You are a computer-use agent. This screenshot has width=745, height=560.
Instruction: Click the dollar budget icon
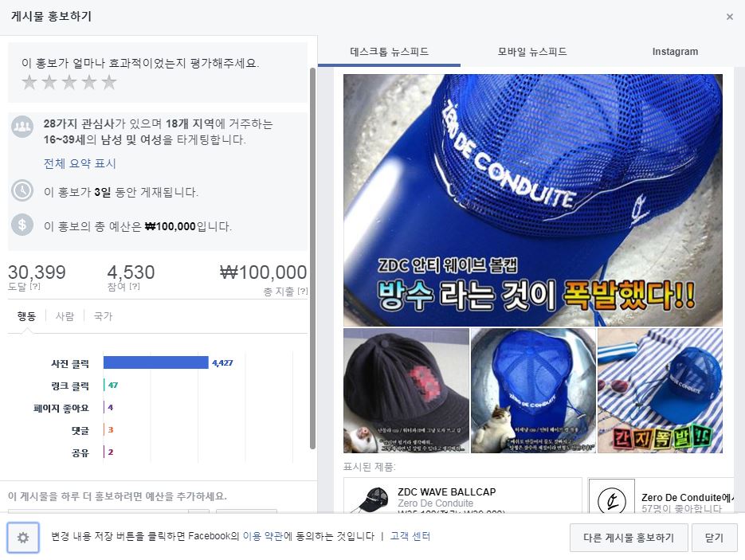pos(22,225)
